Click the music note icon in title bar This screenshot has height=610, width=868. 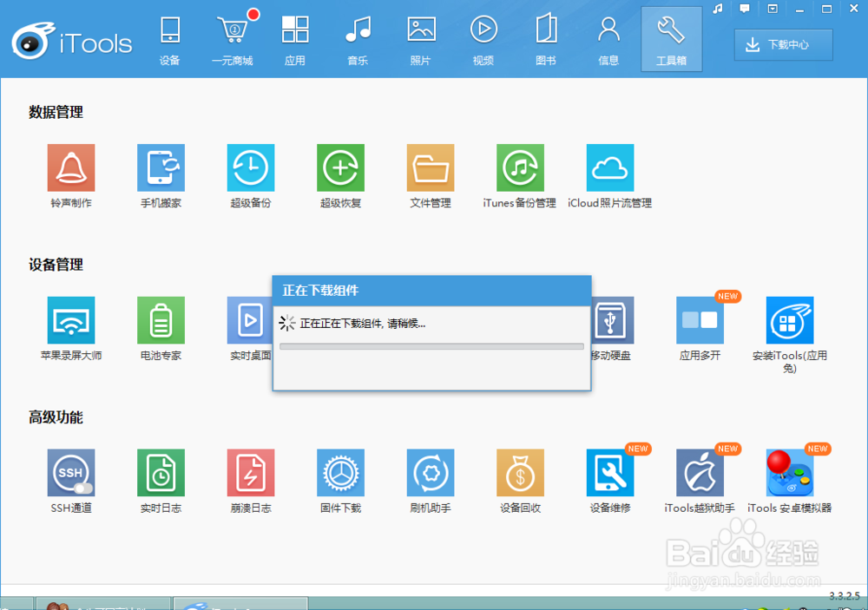(x=718, y=9)
